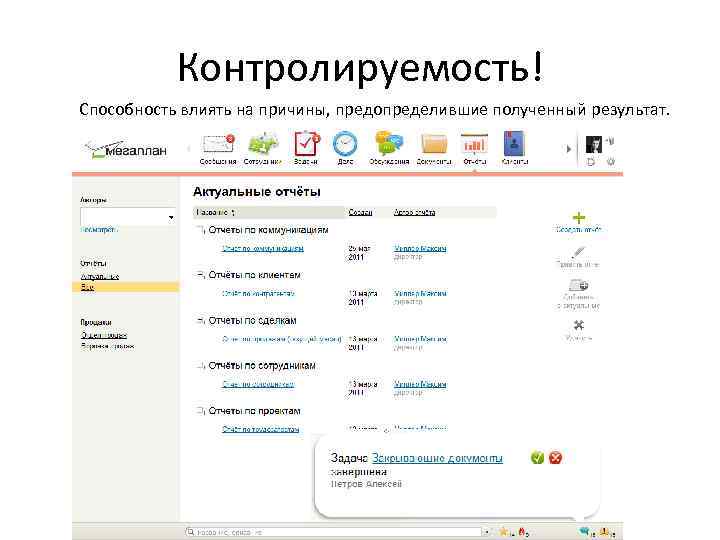Open first link under Продажи sidebar
The height and width of the screenshot is (540, 720).
pos(104,335)
